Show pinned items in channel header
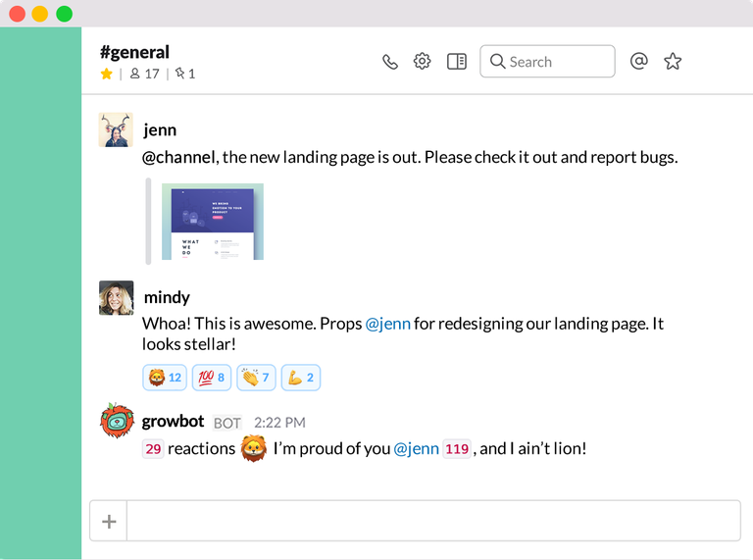This screenshot has width=753, height=560. point(184,74)
